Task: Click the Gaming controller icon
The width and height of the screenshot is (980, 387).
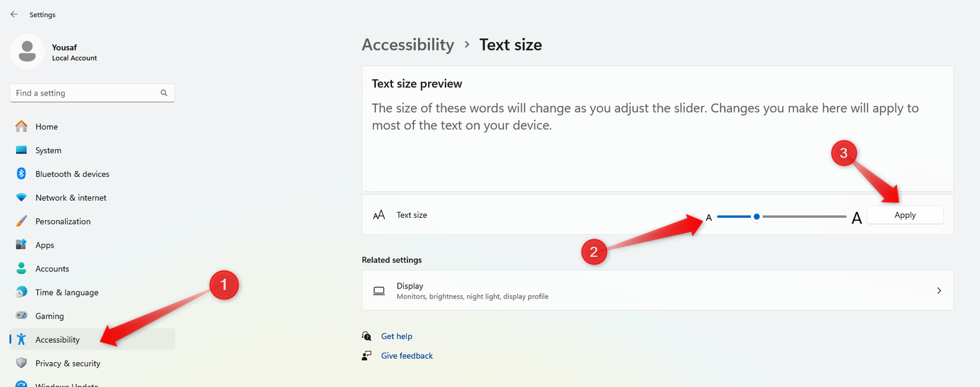Action: coord(21,316)
